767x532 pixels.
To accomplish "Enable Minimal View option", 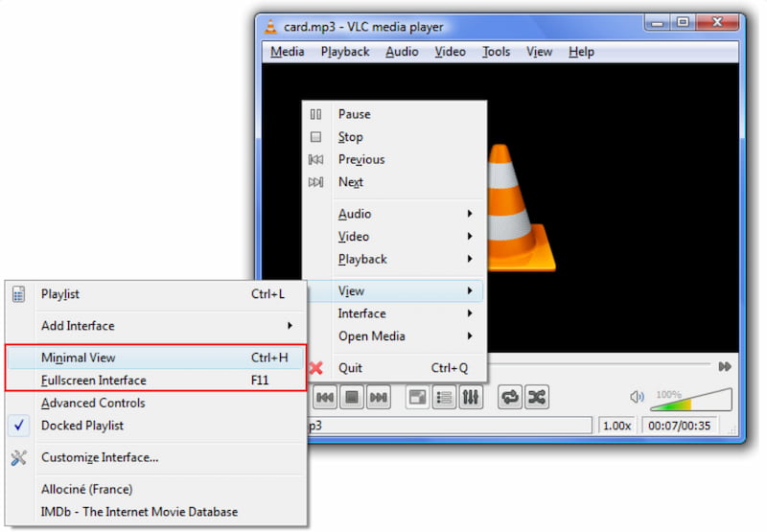I will pyautogui.click(x=155, y=358).
